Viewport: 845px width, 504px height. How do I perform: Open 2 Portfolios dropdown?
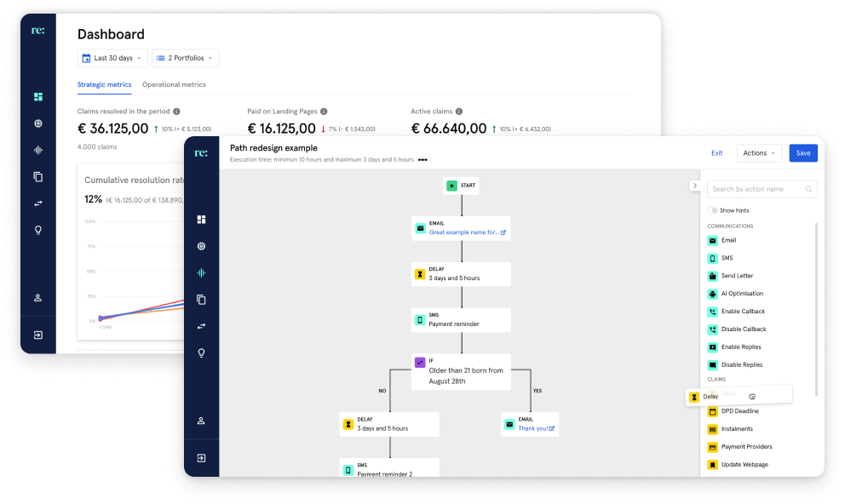pos(186,58)
